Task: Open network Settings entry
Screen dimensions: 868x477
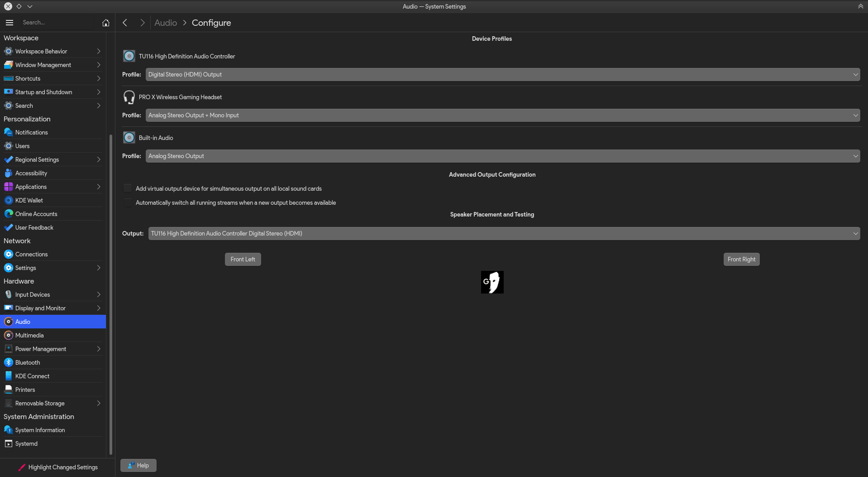Action: coord(53,268)
